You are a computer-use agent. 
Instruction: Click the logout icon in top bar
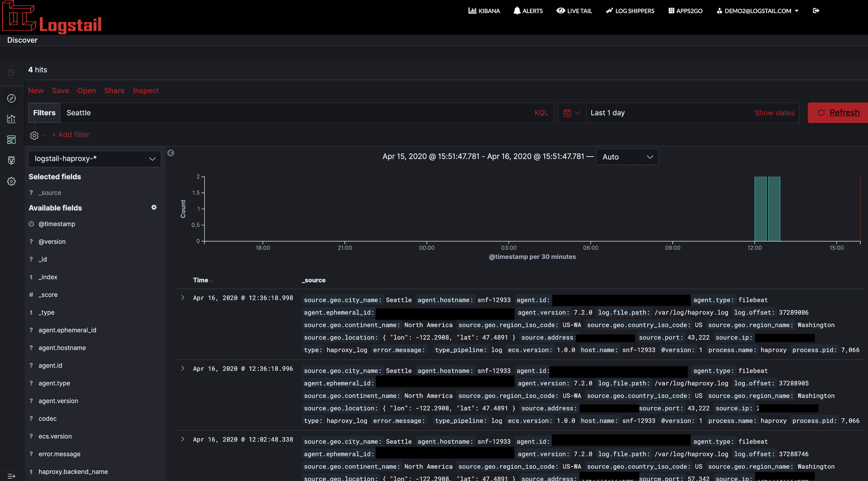816,10
